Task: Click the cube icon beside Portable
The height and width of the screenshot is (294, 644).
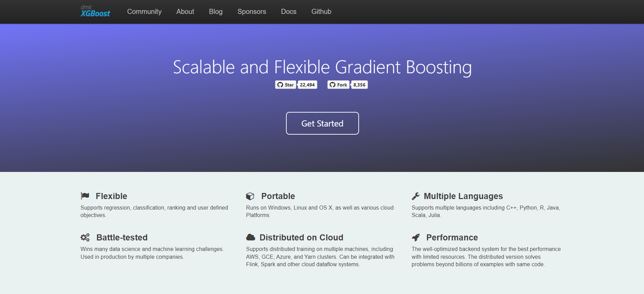Action: pos(250,196)
